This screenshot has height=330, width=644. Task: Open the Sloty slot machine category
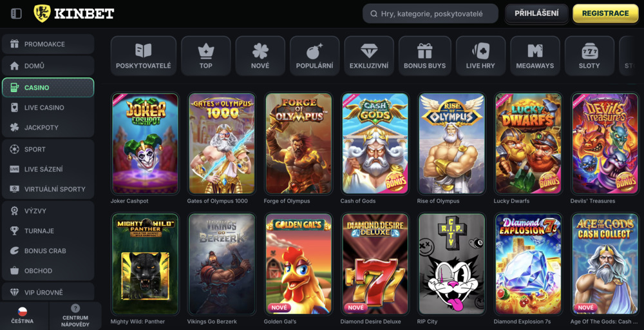click(x=589, y=56)
